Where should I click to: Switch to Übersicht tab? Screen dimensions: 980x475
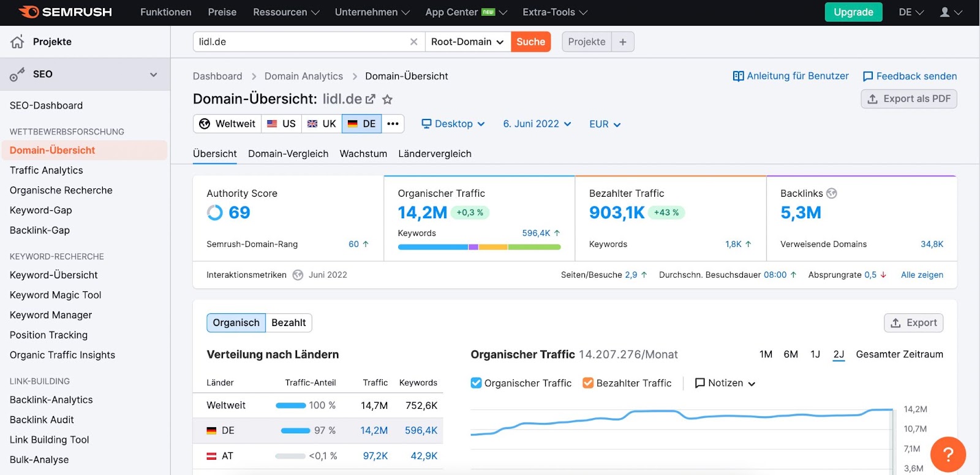click(215, 154)
